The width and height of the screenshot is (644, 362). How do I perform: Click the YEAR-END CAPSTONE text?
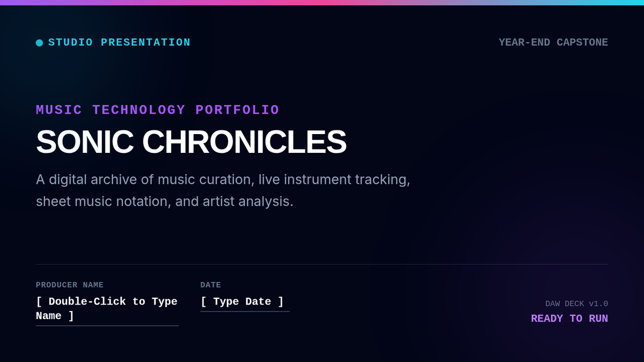point(553,42)
